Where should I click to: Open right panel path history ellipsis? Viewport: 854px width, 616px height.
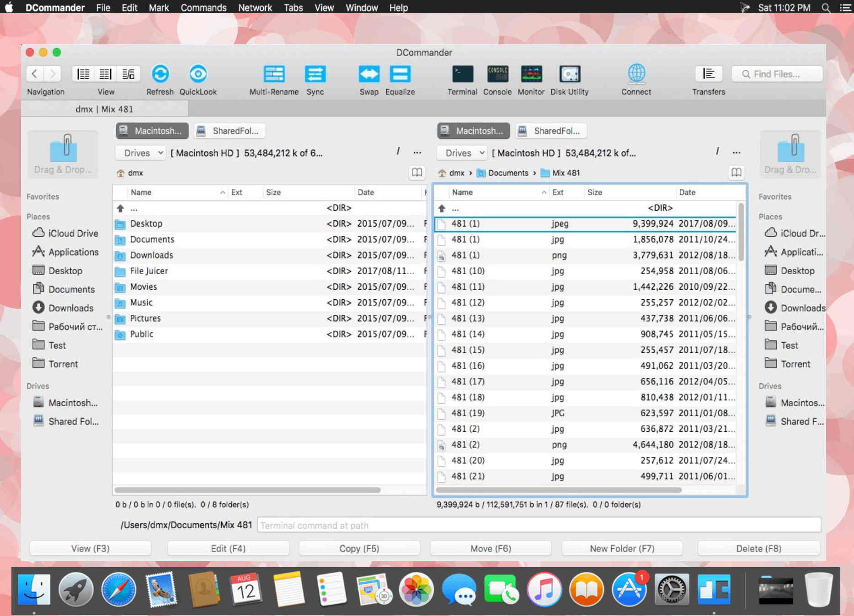(736, 152)
